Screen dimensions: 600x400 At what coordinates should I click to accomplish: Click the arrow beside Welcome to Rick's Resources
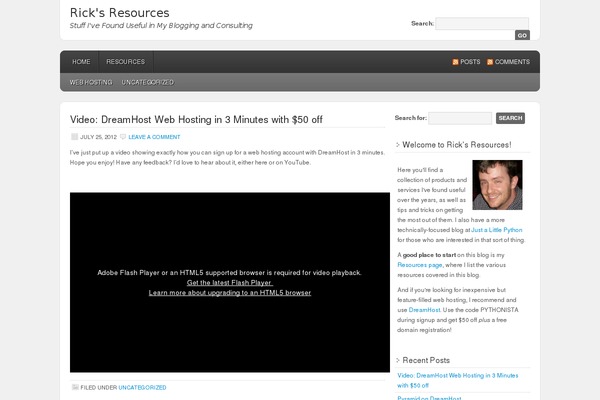point(398,145)
